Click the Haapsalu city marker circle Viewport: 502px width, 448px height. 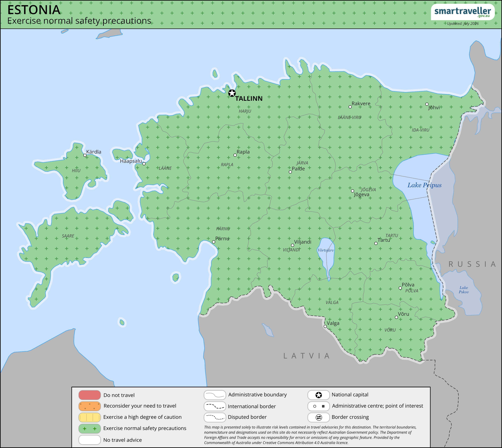coord(144,164)
